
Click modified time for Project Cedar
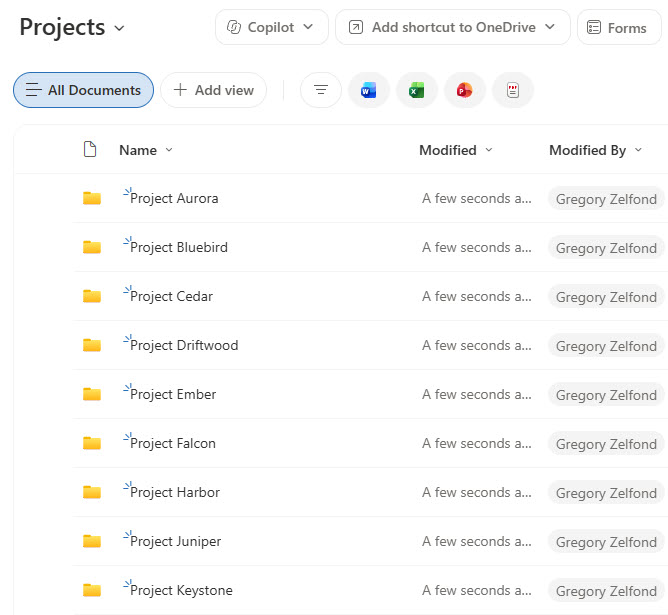[x=477, y=296]
